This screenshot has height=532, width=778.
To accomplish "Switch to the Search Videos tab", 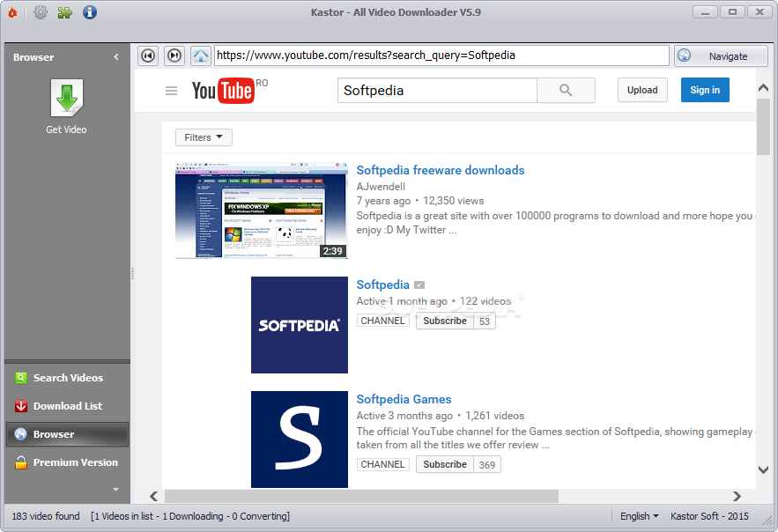I will pos(68,378).
